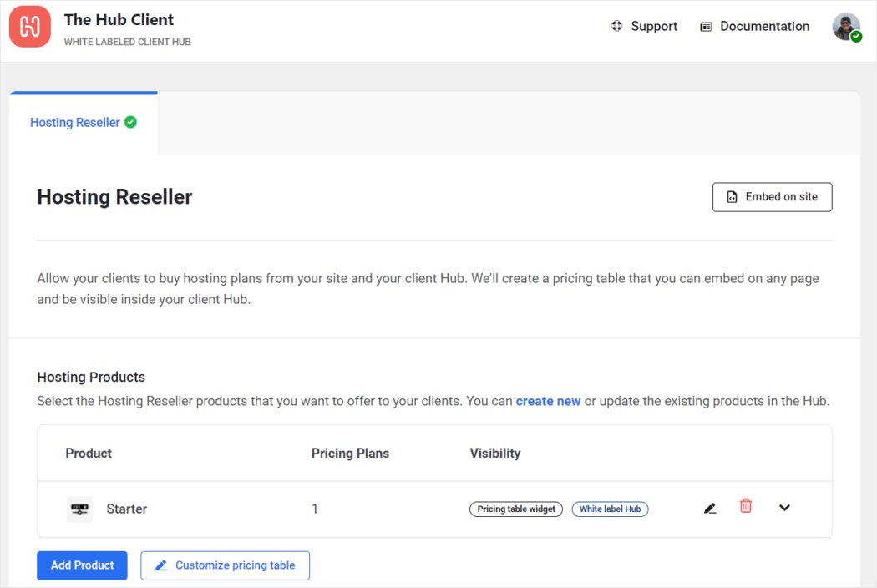Click the Pricing table widget tag
The image size is (877, 588).
[515, 509]
